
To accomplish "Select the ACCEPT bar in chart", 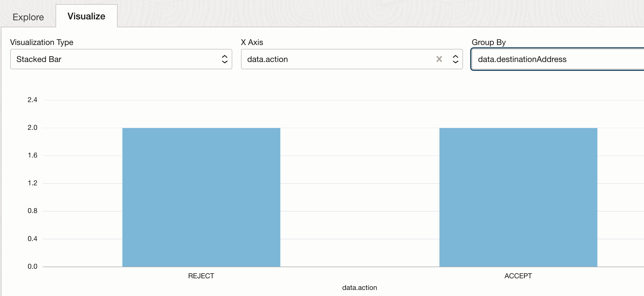I will point(518,197).
